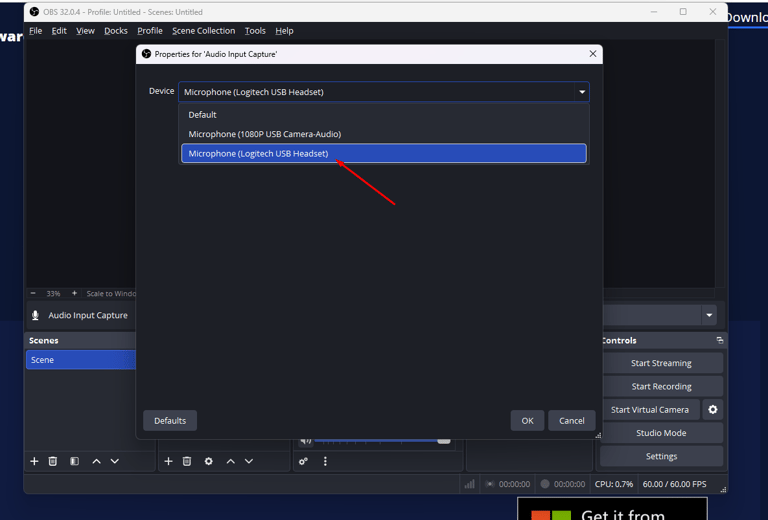The height and width of the screenshot is (520, 768).
Task: Open the Device dropdown arrow
Action: click(x=582, y=92)
